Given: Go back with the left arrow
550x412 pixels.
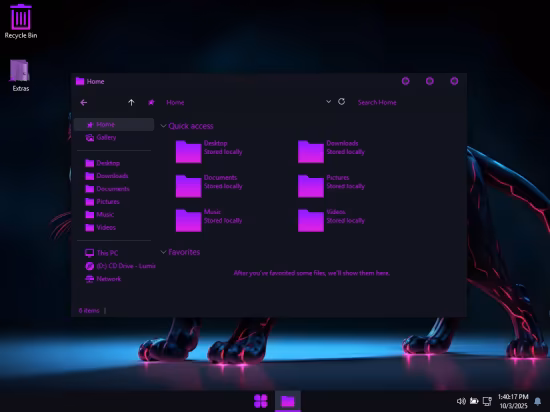Looking at the screenshot, I should coord(83,102).
